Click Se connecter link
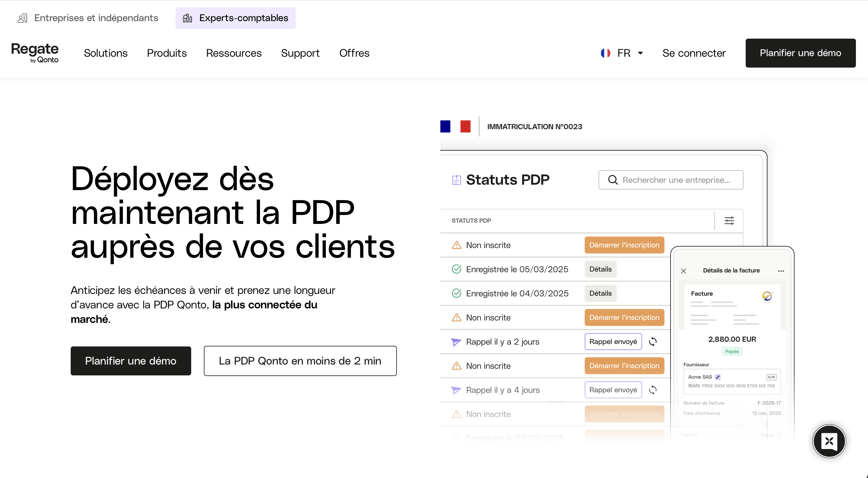 (x=694, y=53)
